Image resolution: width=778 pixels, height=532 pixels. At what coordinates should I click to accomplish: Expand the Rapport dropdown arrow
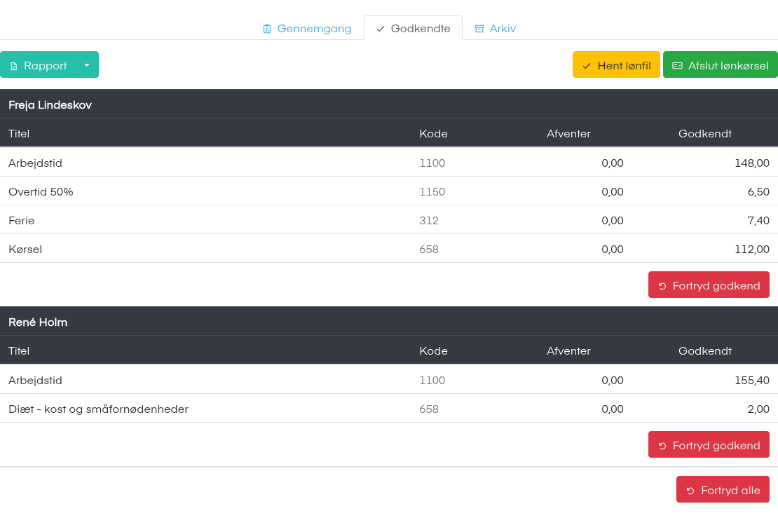tap(87, 65)
